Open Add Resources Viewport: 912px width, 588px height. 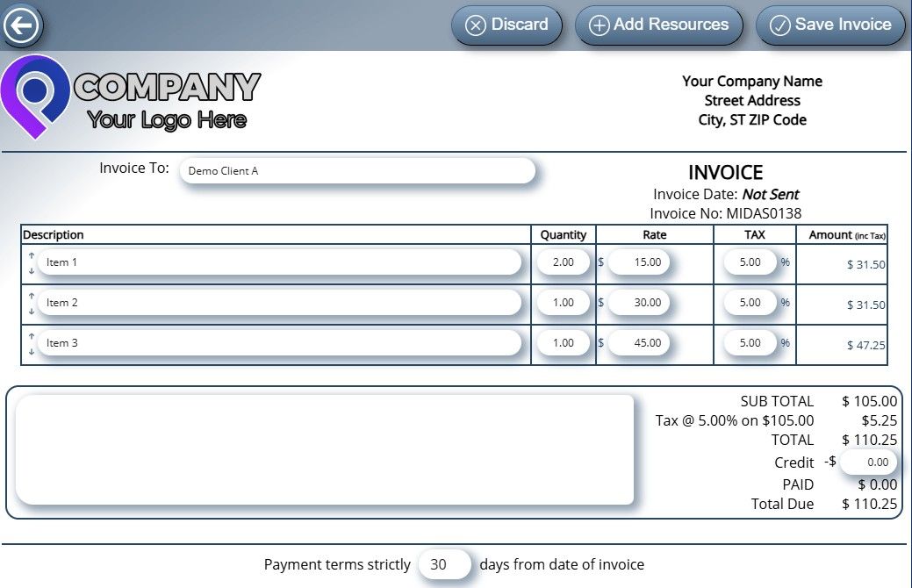point(658,25)
